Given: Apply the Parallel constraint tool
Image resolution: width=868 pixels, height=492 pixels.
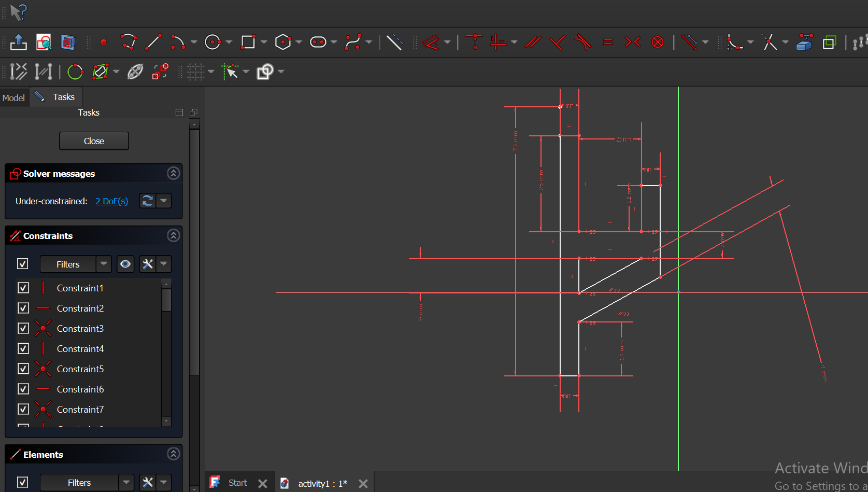Looking at the screenshot, I should pos(533,42).
